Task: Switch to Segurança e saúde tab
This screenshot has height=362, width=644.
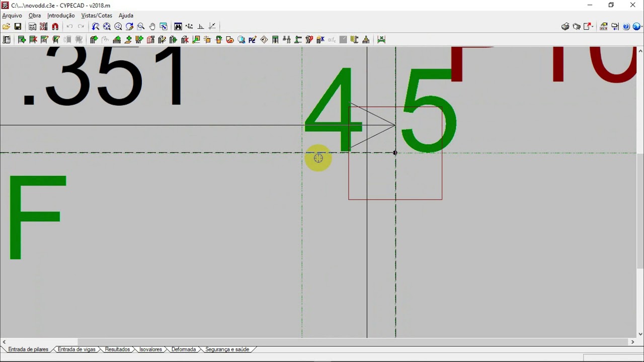Action: pyautogui.click(x=227, y=349)
